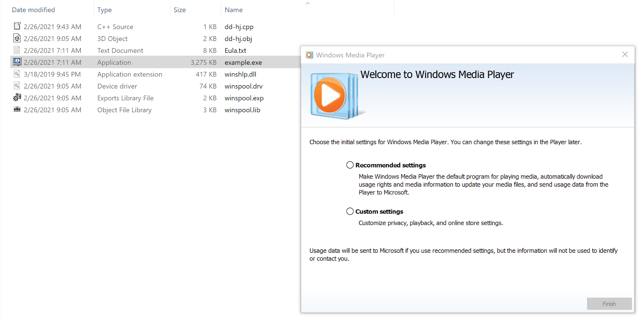Select the winspool.exp file name

244,98
